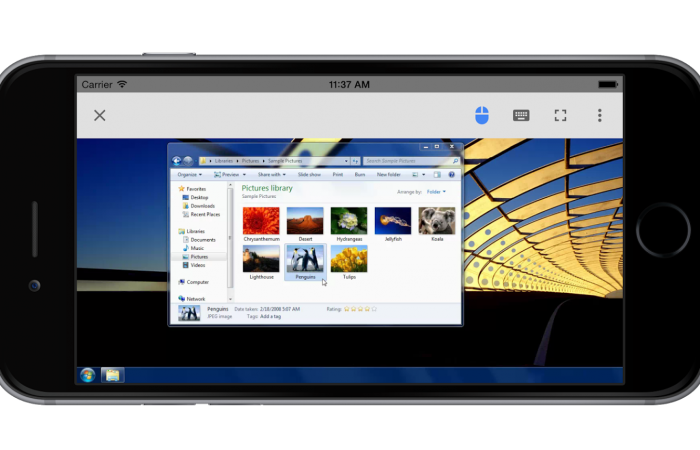The height and width of the screenshot is (450, 700).
Task: Show the on-screen keyboard
Action: 521,115
